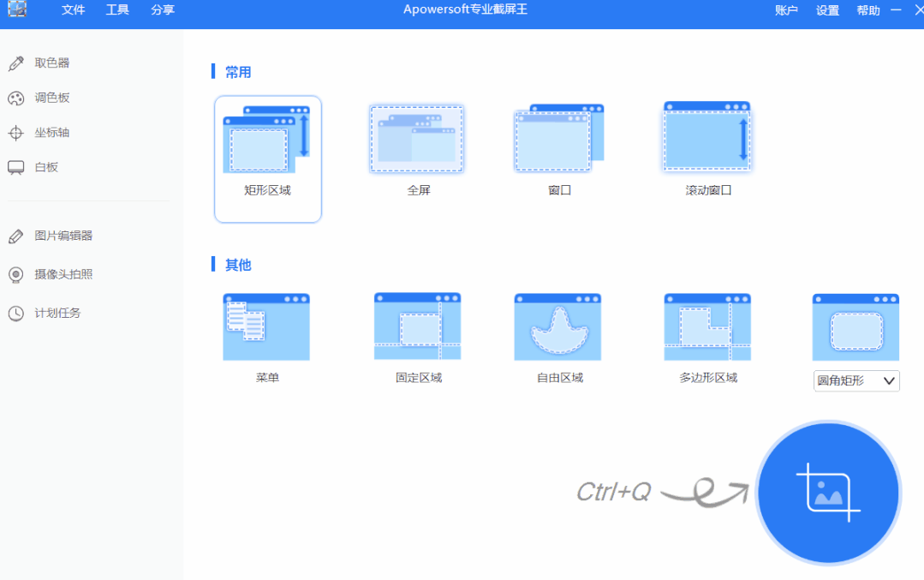Screen dimensions: 924x580
Task: Select the rounded rectangle capture thumbnail
Action: [855, 327]
